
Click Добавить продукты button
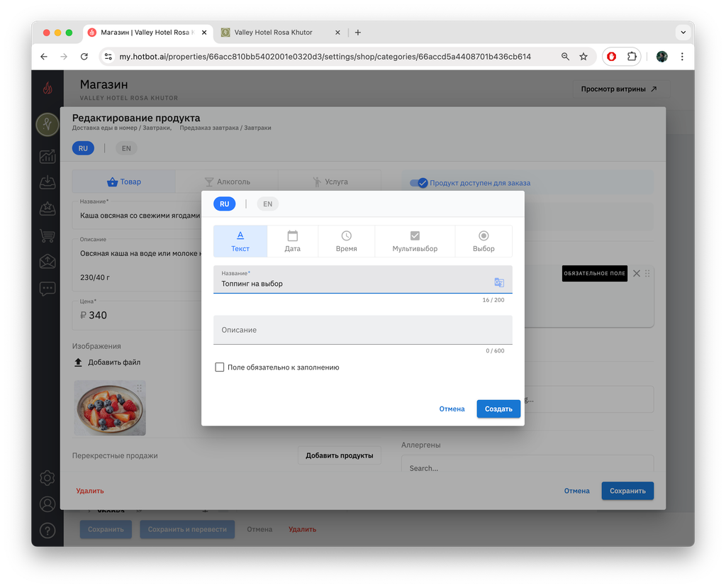[x=340, y=455]
